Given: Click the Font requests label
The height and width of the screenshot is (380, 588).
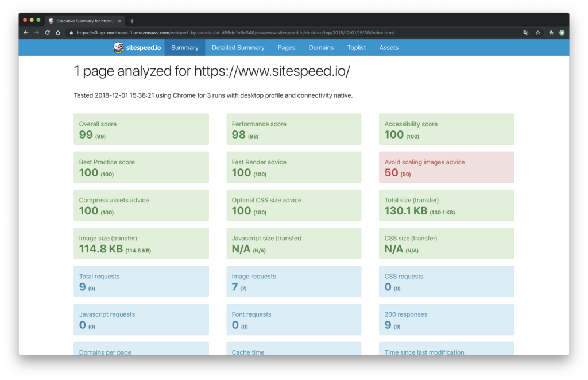Looking at the screenshot, I should tap(252, 314).
